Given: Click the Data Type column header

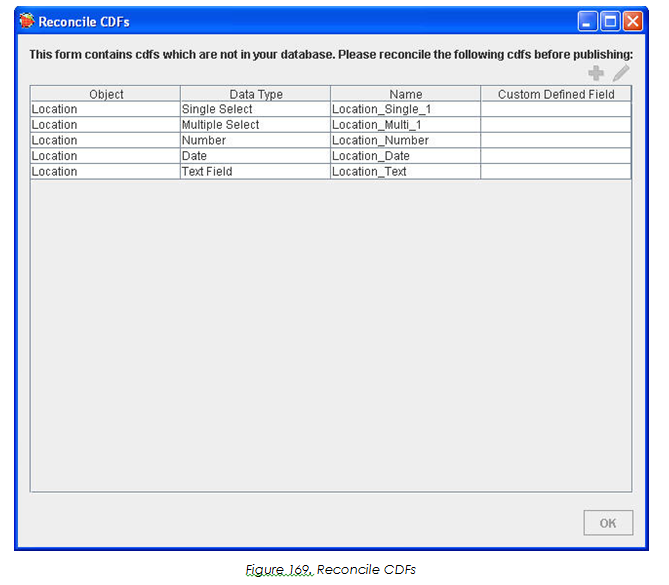Looking at the screenshot, I should click(256, 94).
